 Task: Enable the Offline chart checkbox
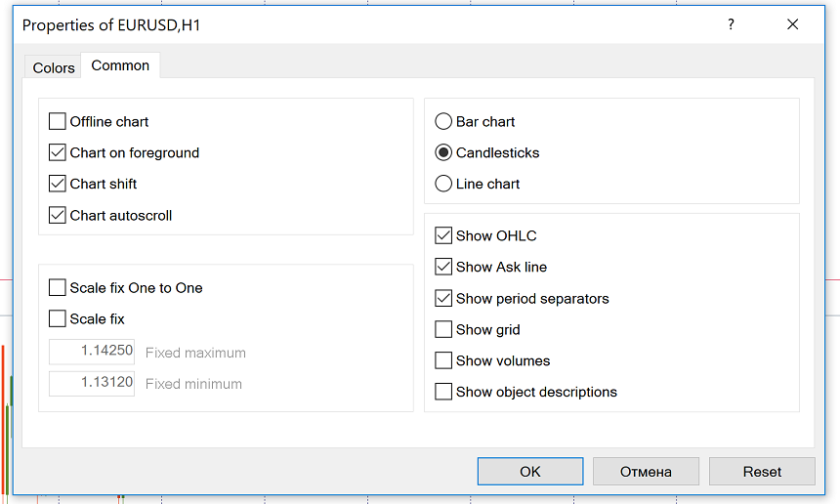coord(58,122)
